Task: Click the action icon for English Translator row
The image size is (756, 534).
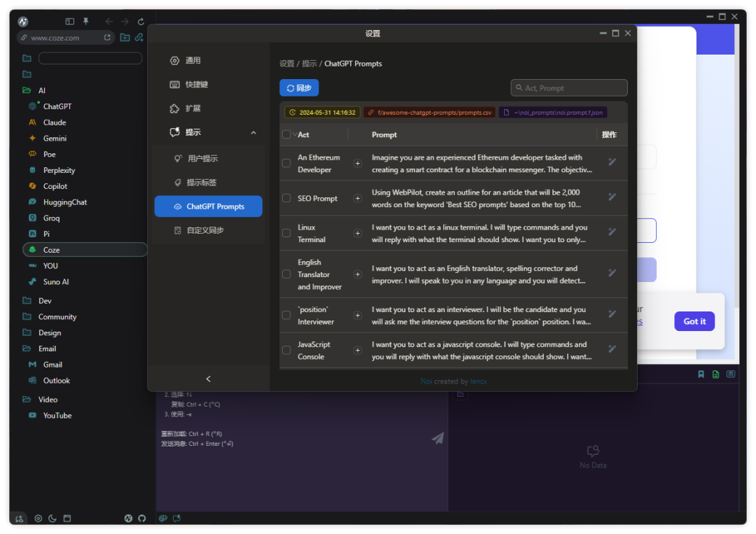Action: pyautogui.click(x=612, y=273)
